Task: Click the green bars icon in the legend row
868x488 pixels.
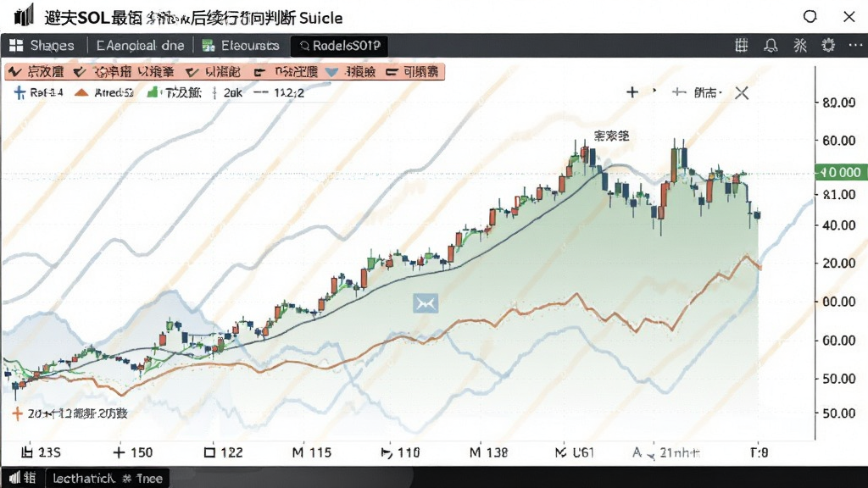Action: (153, 92)
